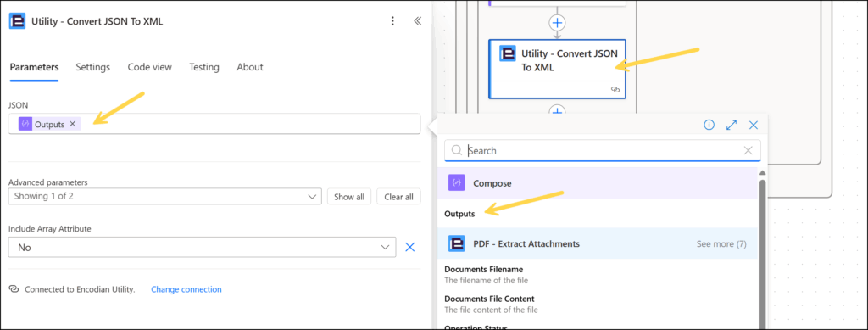The height and width of the screenshot is (330, 868).
Task: Close the dynamic content popup
Action: click(x=754, y=126)
